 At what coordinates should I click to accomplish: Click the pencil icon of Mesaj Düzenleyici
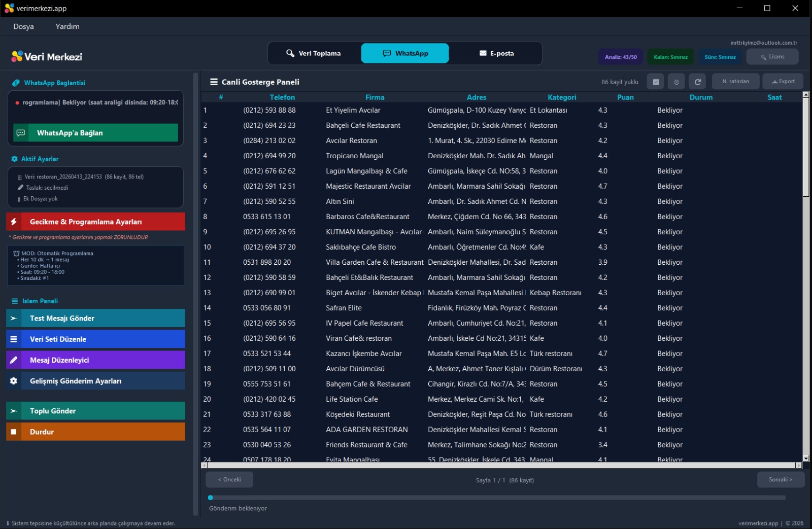click(14, 360)
